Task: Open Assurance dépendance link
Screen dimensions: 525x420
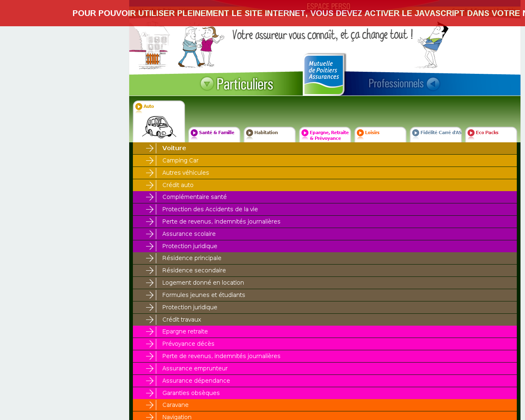Action: (x=325, y=381)
